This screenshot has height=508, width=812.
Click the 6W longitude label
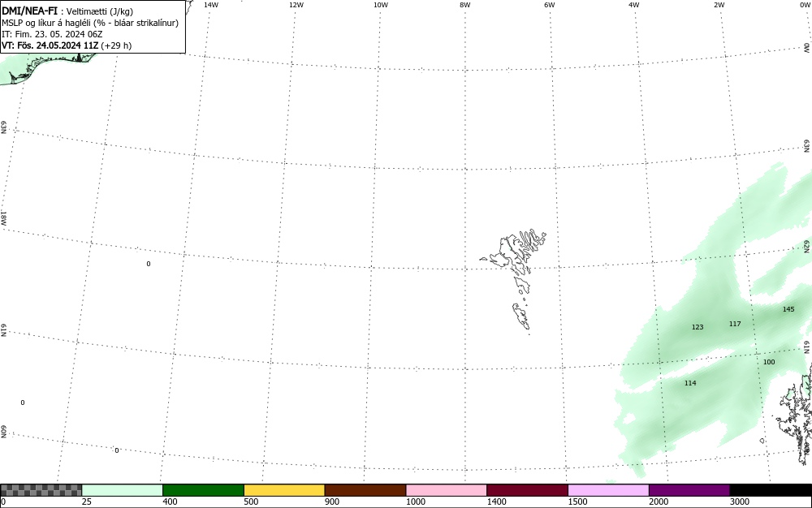tap(550, 5)
